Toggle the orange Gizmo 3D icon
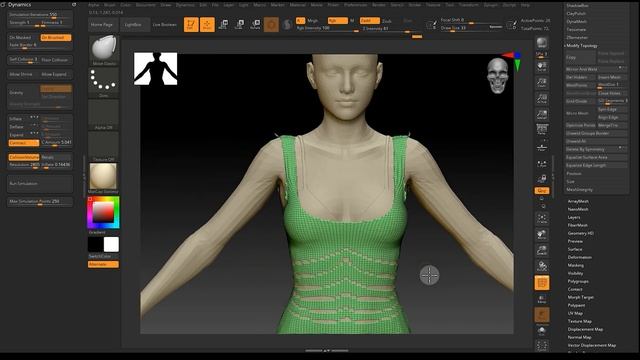640x360 pixels. (271, 24)
